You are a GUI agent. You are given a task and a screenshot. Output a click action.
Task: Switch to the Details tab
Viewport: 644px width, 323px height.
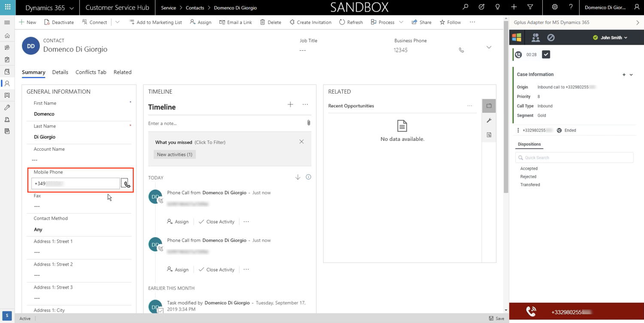coord(60,72)
